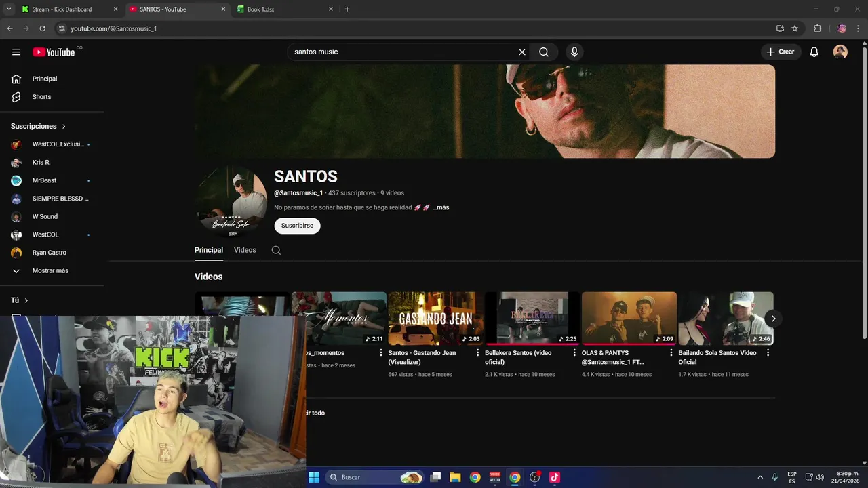Go back with browser back arrow
The width and height of the screenshot is (868, 488).
(9, 28)
